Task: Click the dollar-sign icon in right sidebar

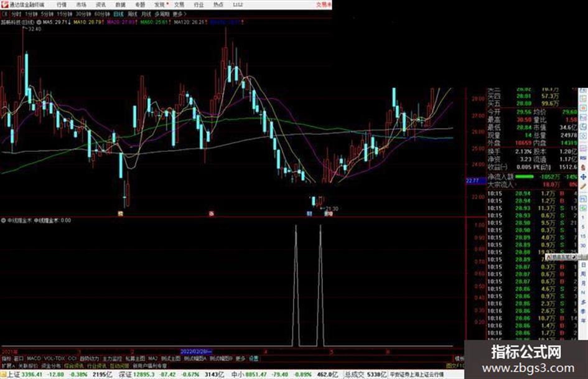Action: [583, 168]
